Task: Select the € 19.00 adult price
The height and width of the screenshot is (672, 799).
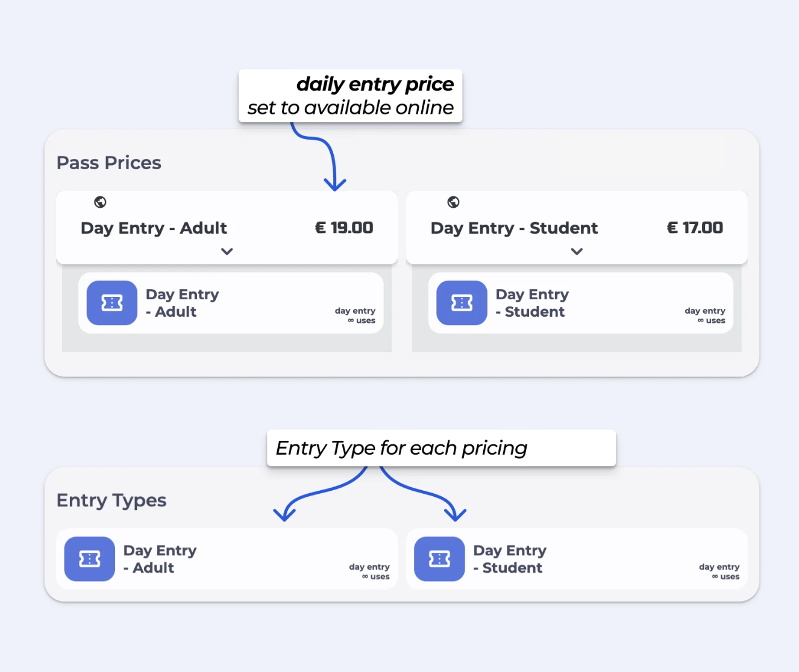Action: (344, 228)
